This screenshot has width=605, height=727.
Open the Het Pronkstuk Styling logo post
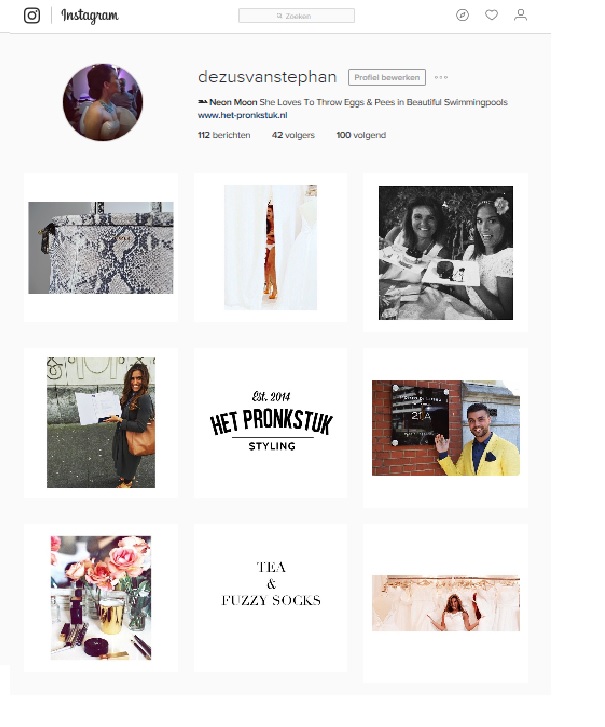pos(271,422)
